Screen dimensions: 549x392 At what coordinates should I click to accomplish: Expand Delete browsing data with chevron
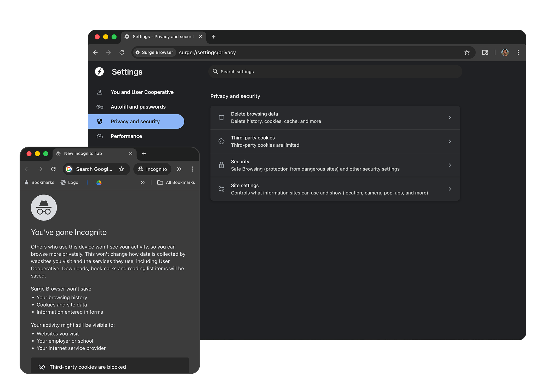[x=450, y=118]
